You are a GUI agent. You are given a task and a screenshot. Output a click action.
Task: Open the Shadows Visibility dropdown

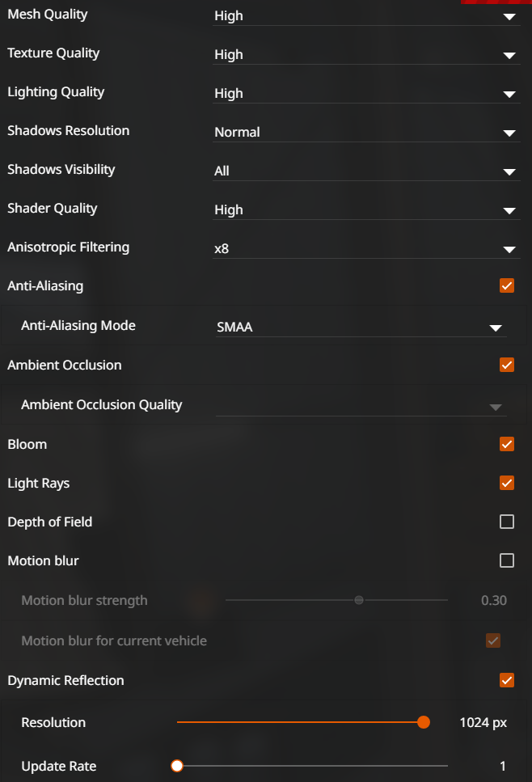pyautogui.click(x=365, y=171)
